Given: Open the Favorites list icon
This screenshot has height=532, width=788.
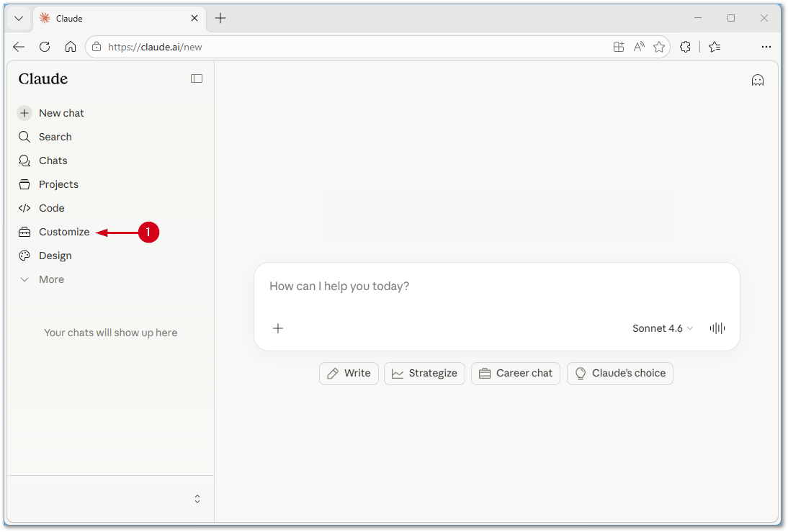Looking at the screenshot, I should [x=715, y=47].
